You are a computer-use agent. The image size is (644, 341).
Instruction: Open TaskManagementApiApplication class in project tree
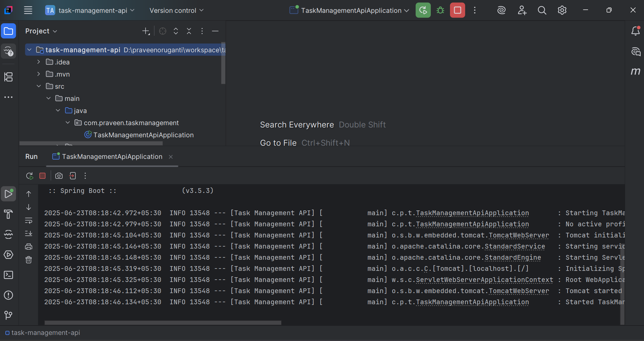139,135
